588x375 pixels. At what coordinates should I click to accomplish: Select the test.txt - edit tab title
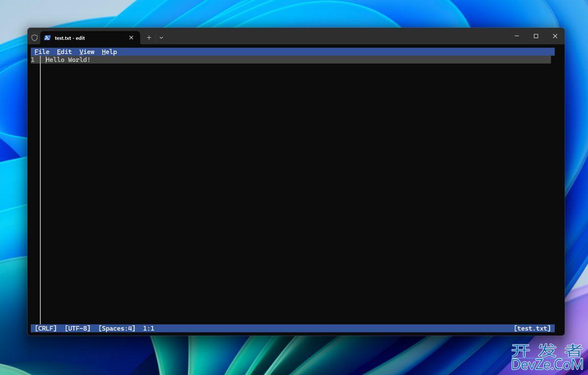70,38
